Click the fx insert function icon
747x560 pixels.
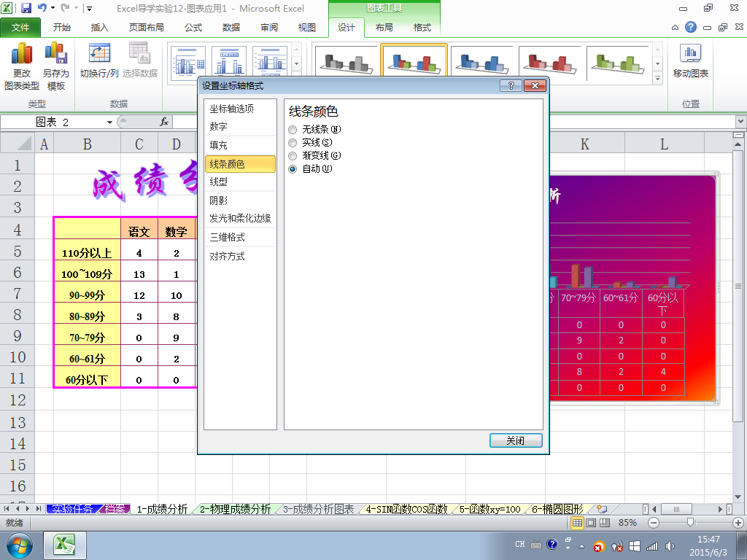(x=164, y=122)
